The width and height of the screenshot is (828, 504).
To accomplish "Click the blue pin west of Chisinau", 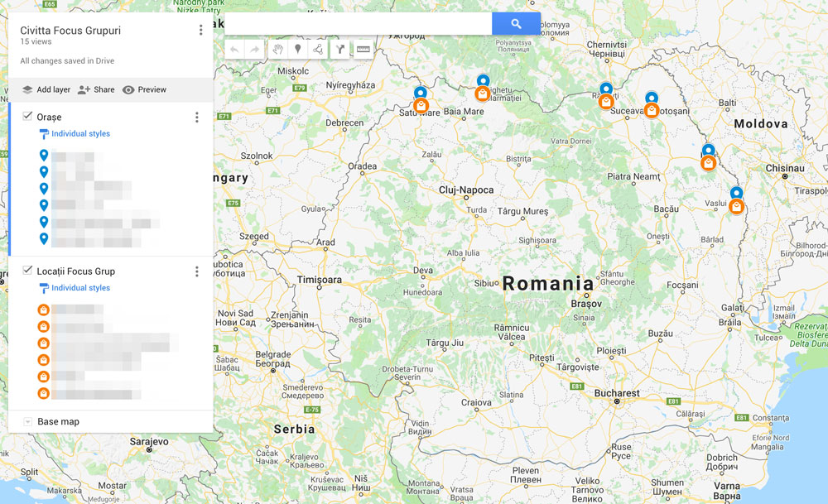I will [709, 151].
